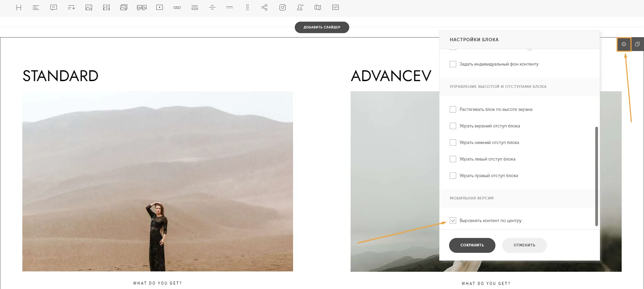Insert an image gallery block
644x289 pixels.
pyautogui.click(x=142, y=7)
